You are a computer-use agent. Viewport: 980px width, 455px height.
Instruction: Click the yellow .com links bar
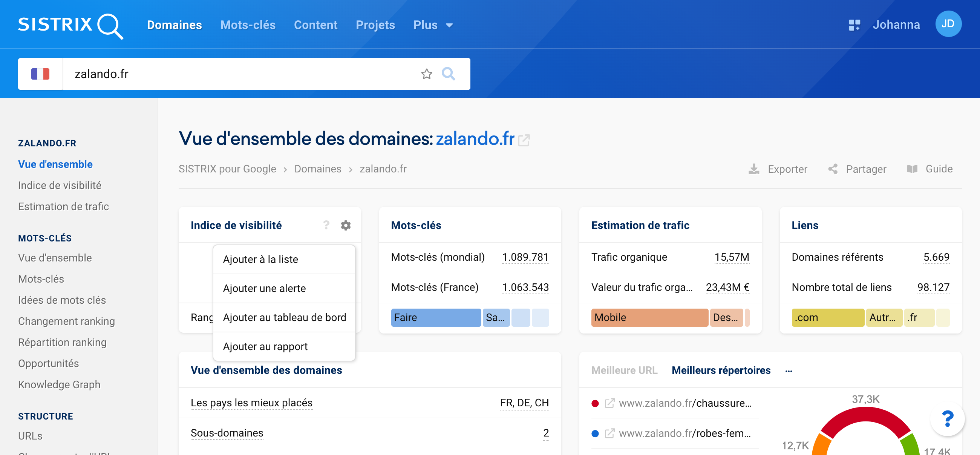click(827, 318)
